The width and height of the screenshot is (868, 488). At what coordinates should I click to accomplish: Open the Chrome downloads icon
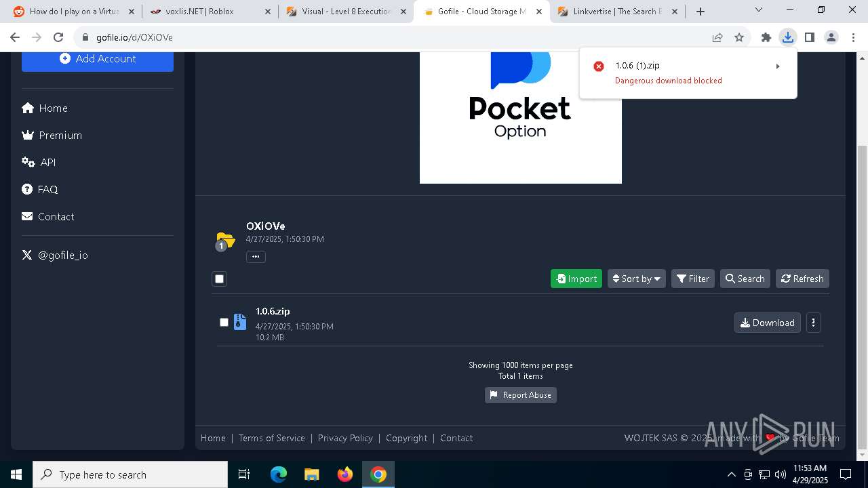[x=787, y=38]
